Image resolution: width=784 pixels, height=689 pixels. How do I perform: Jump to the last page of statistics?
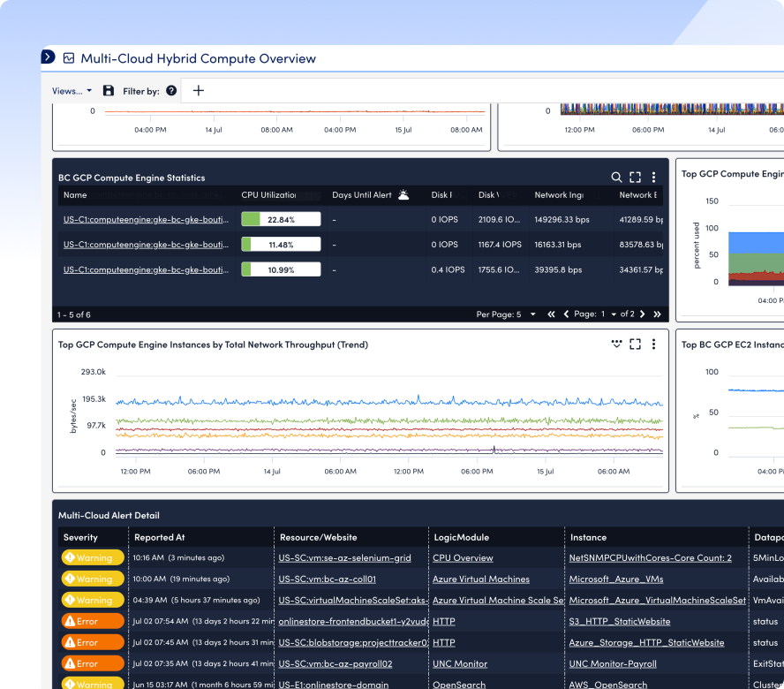pyautogui.click(x=657, y=314)
